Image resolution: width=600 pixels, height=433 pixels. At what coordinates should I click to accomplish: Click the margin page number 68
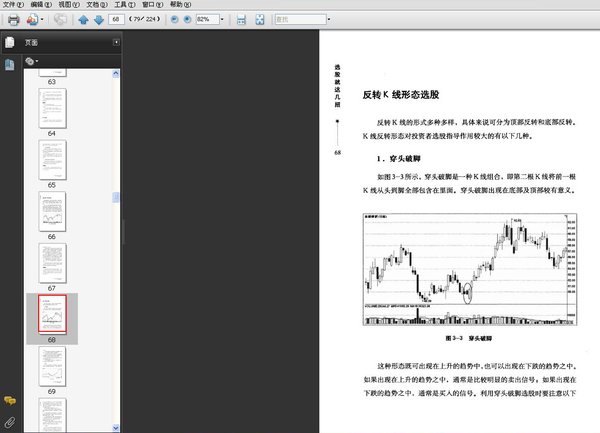(x=337, y=153)
